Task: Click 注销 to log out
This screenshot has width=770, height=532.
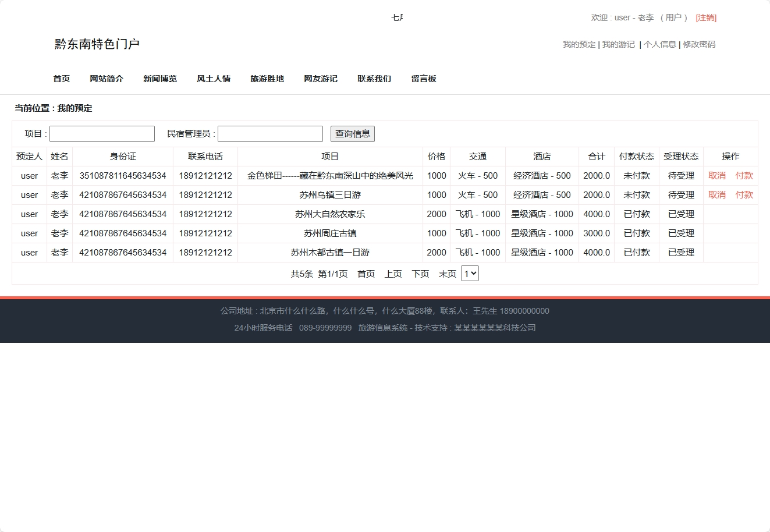Action: pyautogui.click(x=705, y=17)
